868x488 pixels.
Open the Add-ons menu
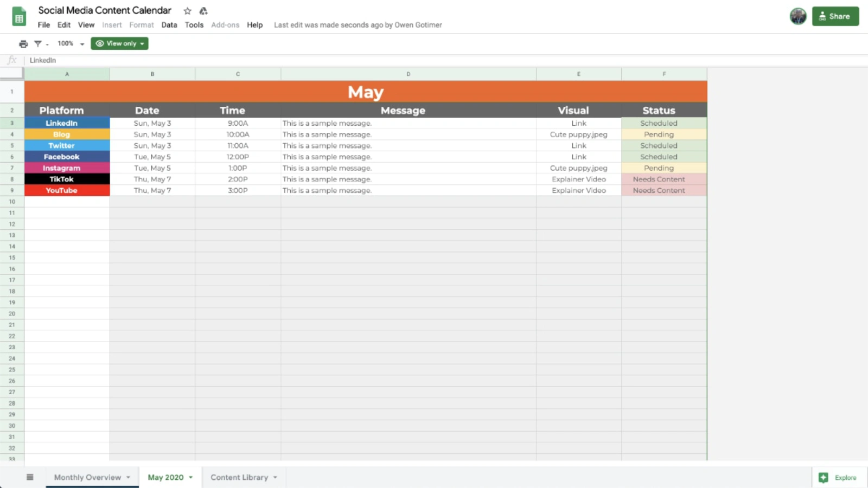click(225, 25)
